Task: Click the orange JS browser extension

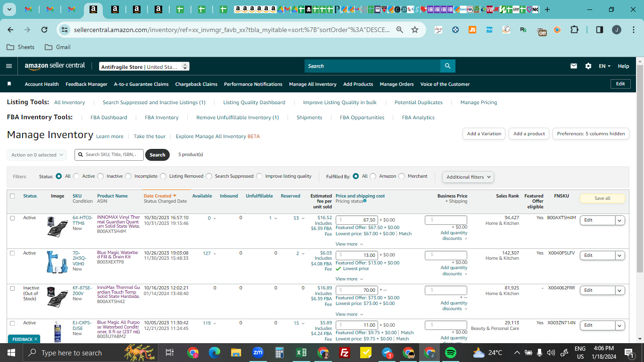Action: pos(472,30)
